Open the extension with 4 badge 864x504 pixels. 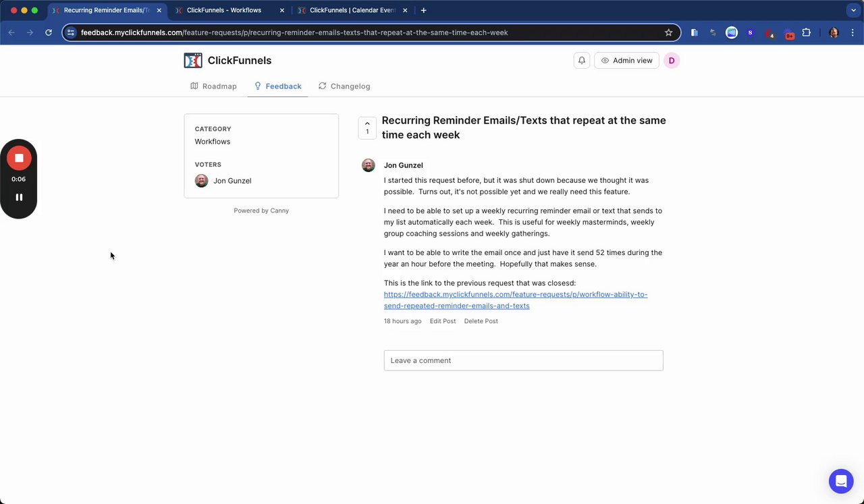769,33
